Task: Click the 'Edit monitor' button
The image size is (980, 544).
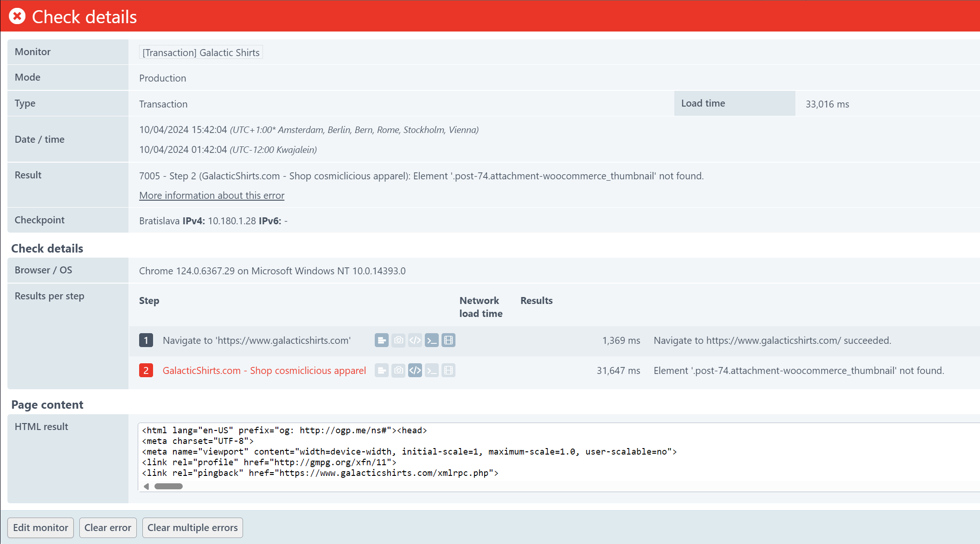Action: tap(41, 527)
